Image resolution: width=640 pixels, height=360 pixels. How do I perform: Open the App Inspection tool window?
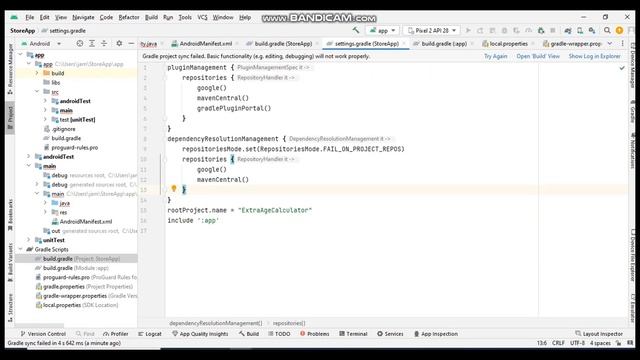pos(436,334)
